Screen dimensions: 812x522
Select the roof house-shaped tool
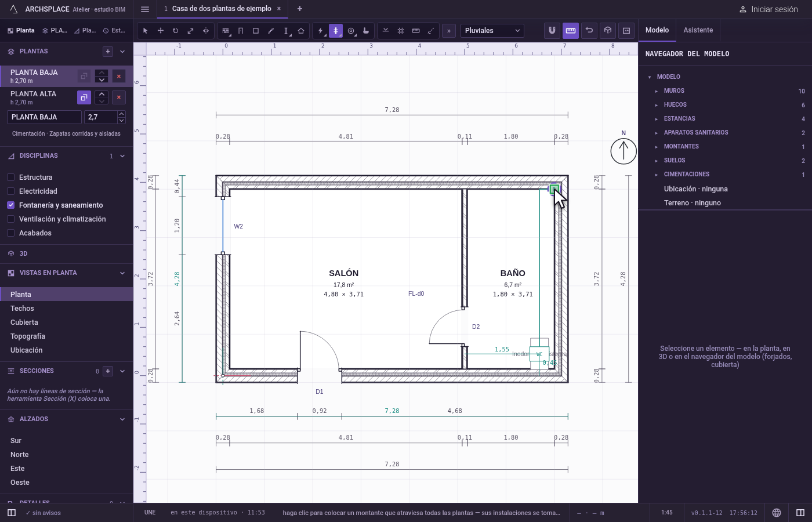pos(301,31)
